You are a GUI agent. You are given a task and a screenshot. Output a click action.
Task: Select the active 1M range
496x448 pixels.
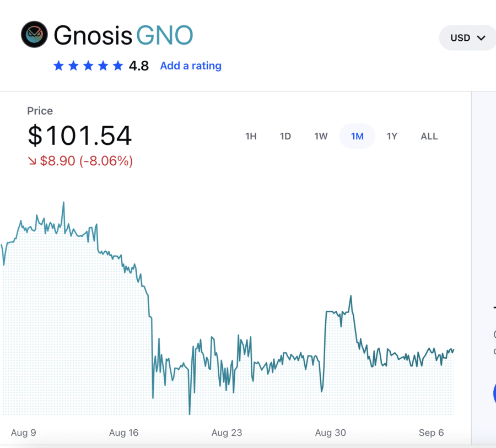pos(357,136)
